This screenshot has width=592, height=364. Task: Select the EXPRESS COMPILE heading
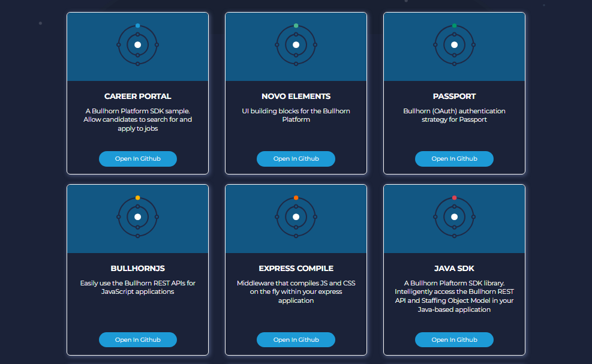(296, 269)
